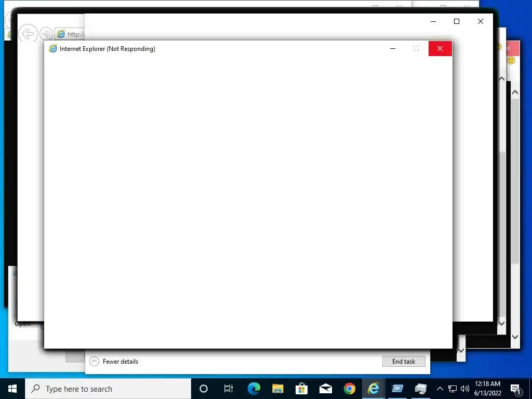The width and height of the screenshot is (532, 399).
Task: Click the Forward arrow in the background IE window
Action: coord(46,34)
